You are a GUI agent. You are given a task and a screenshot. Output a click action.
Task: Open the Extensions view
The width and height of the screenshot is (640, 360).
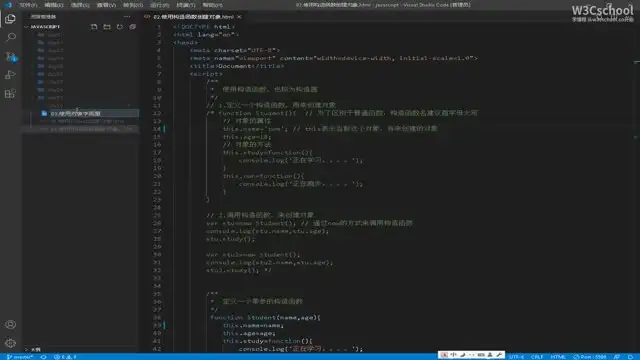pyautogui.click(x=10, y=94)
